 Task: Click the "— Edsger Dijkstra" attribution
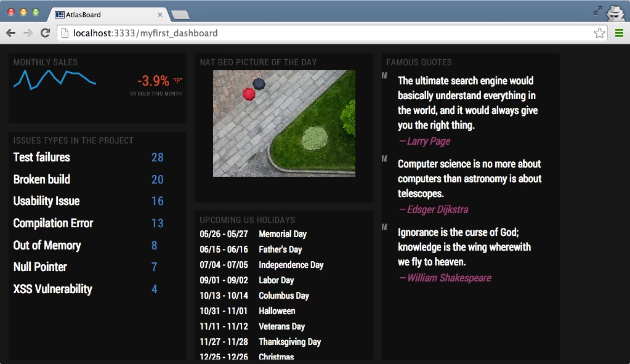click(x=434, y=210)
